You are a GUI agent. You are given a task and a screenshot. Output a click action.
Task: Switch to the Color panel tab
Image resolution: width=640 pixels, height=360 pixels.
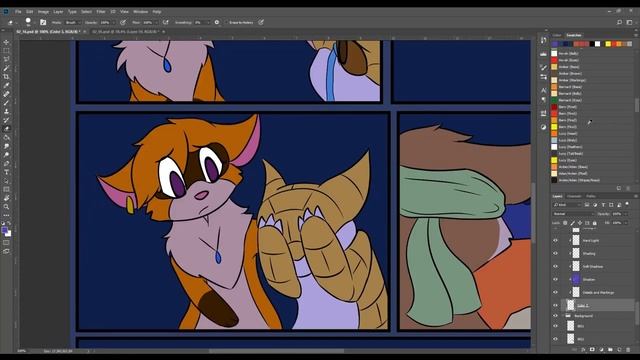[557, 36]
